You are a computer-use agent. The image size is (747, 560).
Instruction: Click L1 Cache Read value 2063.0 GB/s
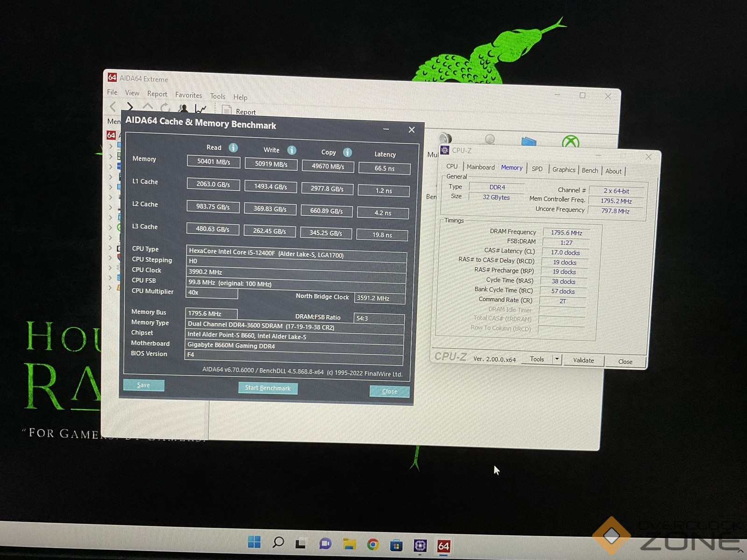(213, 184)
